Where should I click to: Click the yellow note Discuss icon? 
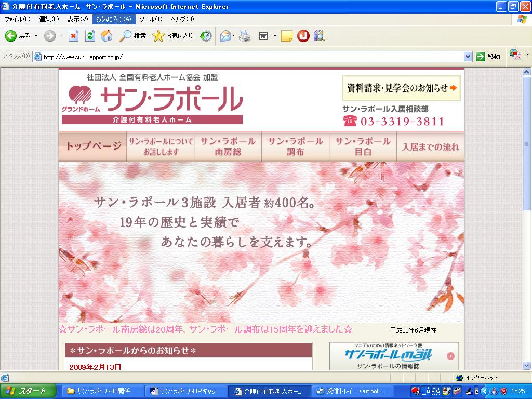pos(287,36)
